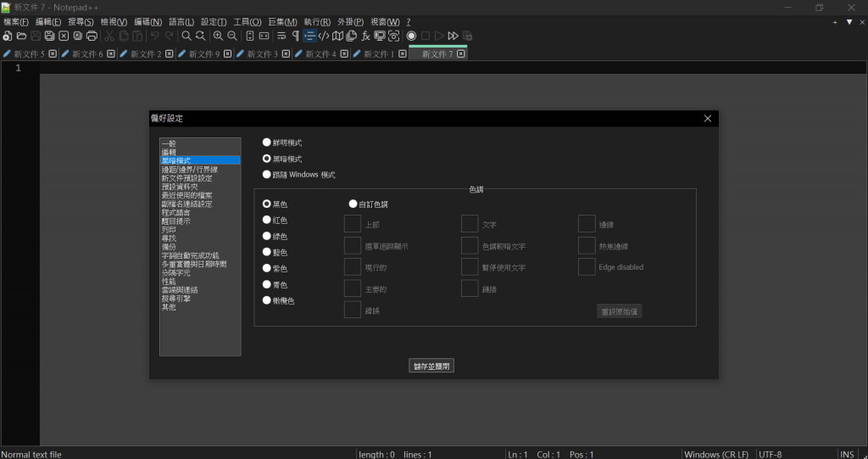Switch to the 新文件 9 tab

point(203,53)
